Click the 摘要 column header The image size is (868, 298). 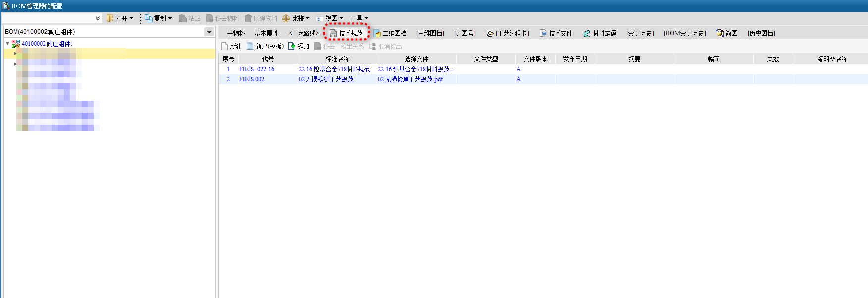(634, 59)
